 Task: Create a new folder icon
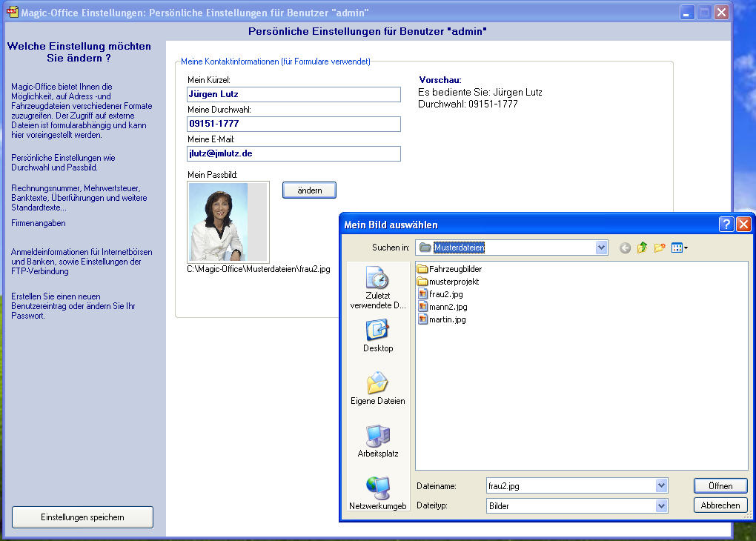pos(660,248)
